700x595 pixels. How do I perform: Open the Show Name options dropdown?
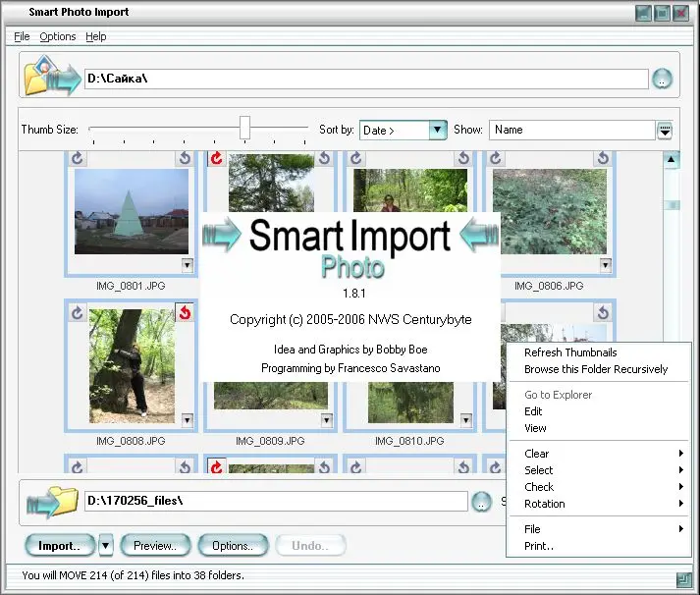pyautogui.click(x=665, y=131)
